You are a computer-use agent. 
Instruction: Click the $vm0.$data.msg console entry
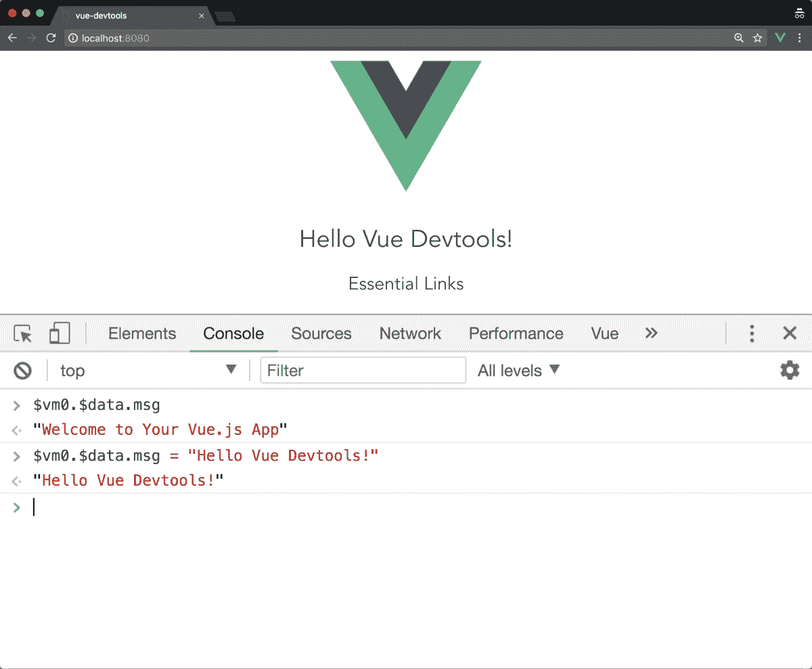pyautogui.click(x=97, y=406)
